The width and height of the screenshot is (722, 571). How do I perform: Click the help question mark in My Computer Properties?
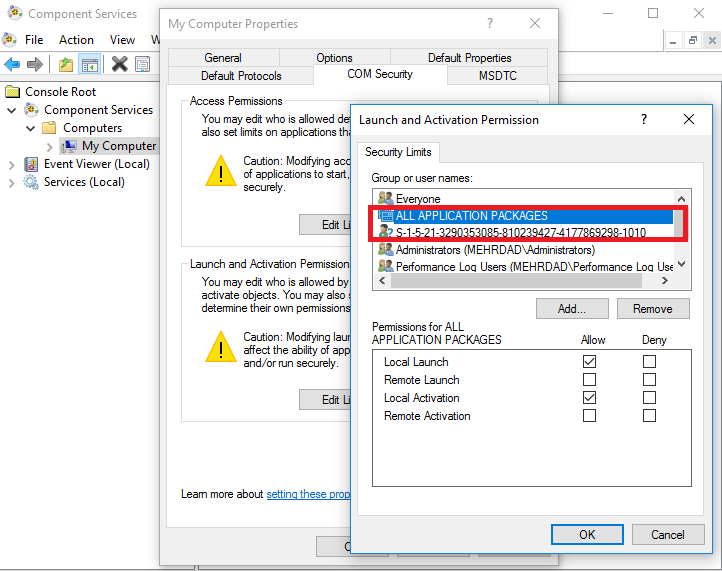pyautogui.click(x=490, y=23)
